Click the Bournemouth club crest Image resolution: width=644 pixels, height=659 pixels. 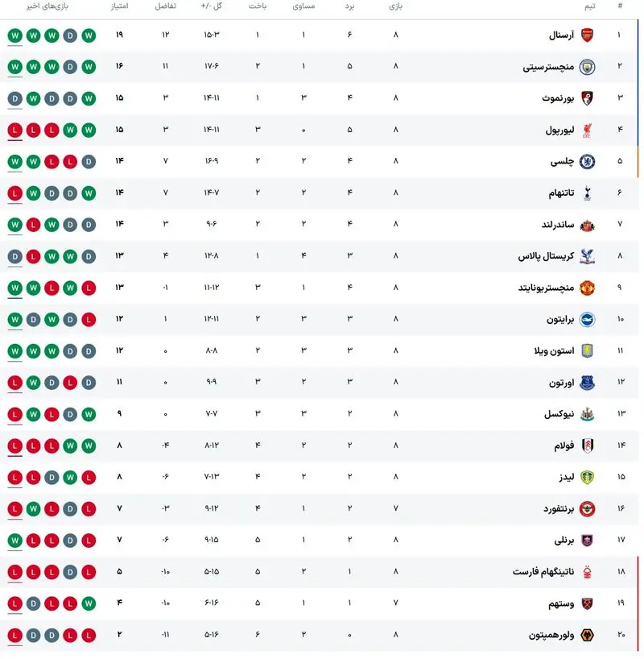pyautogui.click(x=587, y=98)
